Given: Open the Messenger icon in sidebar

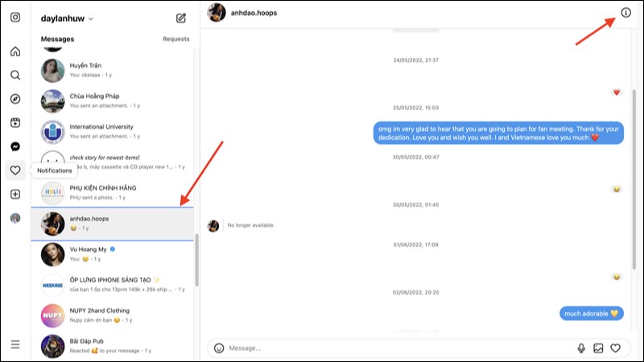Looking at the screenshot, I should (15, 146).
